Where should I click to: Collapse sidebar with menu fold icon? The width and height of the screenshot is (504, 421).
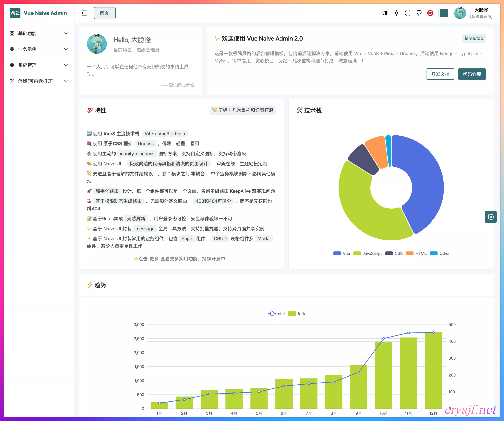[84, 13]
